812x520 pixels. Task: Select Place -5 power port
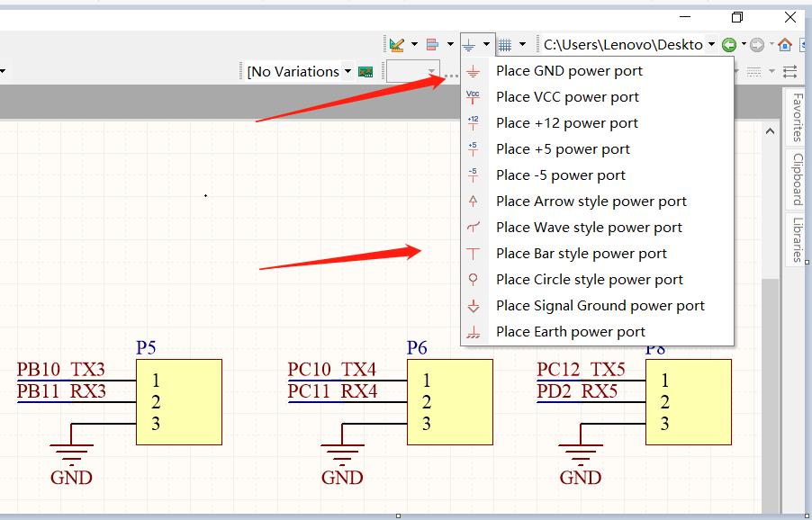(597, 175)
